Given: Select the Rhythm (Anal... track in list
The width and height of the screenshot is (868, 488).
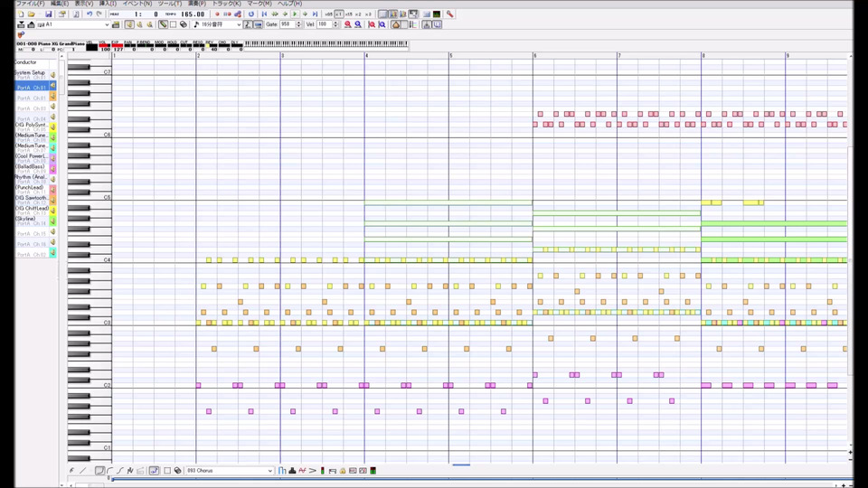Looking at the screenshot, I should (x=31, y=177).
